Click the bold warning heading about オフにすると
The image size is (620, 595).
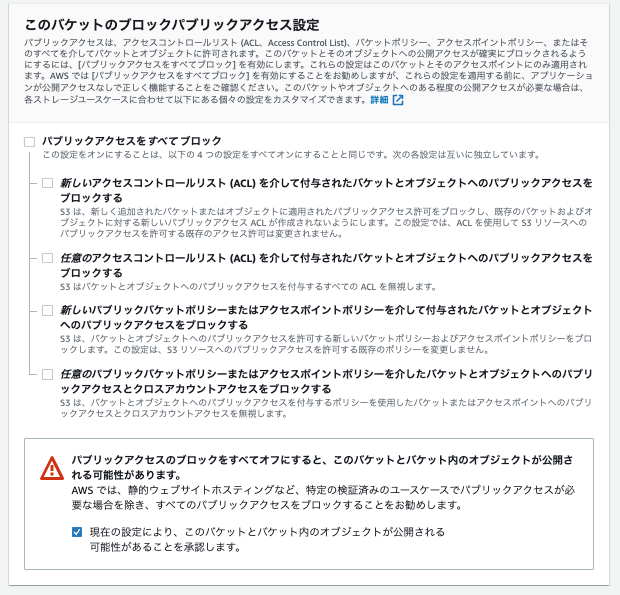coord(322,467)
